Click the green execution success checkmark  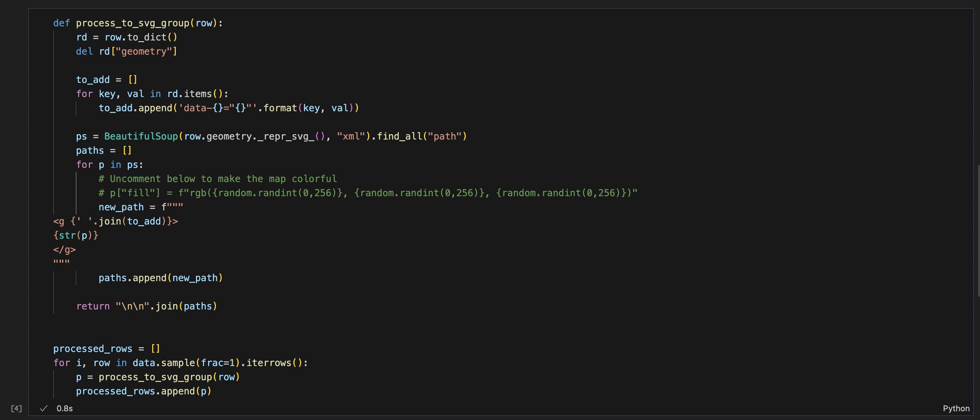point(44,408)
